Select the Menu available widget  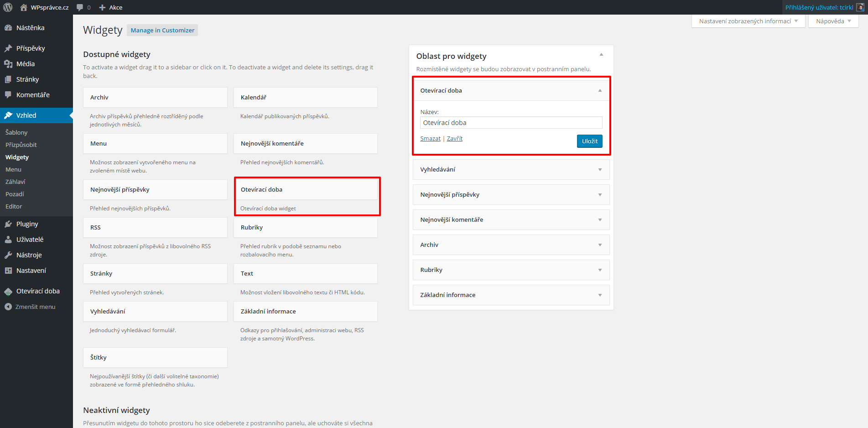pyautogui.click(x=155, y=144)
